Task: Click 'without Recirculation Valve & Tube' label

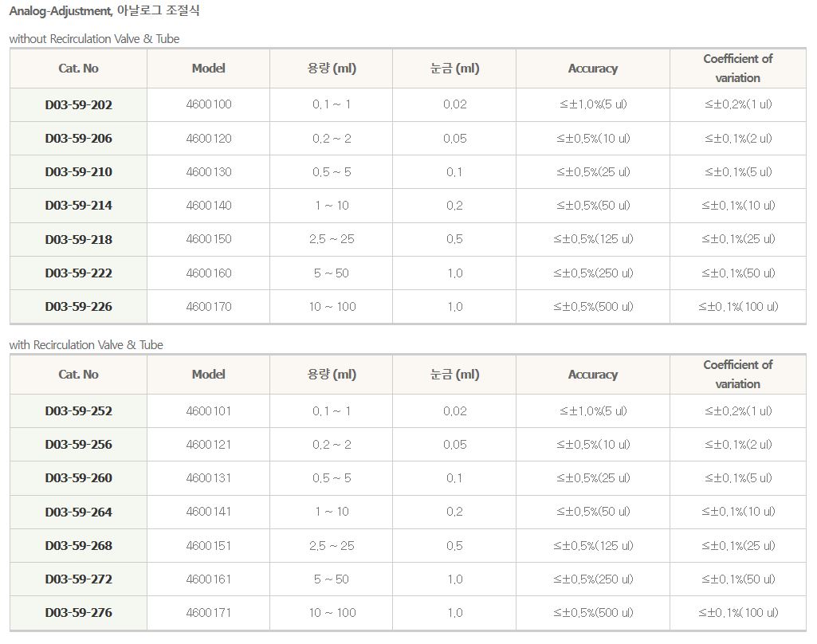Action: point(94,38)
